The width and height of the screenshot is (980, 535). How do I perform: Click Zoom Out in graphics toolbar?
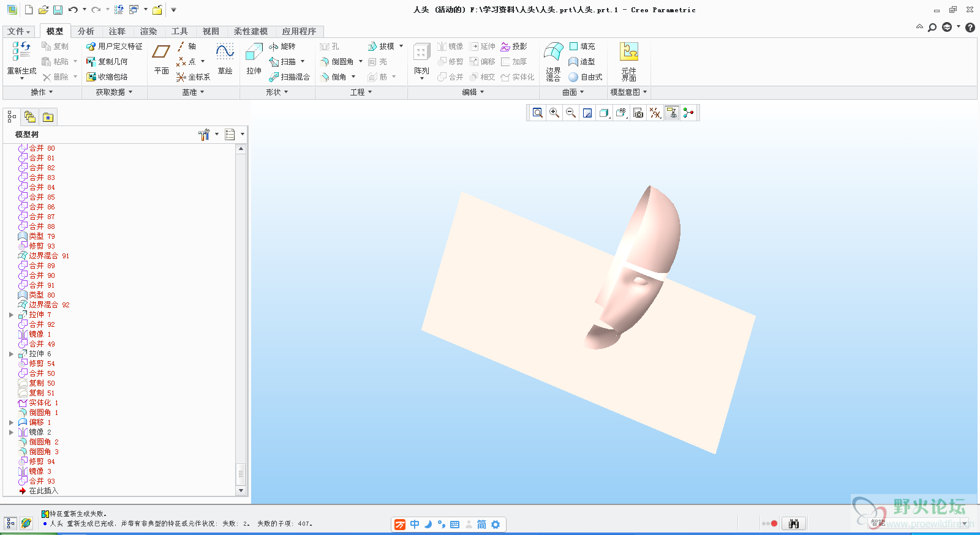coord(571,113)
